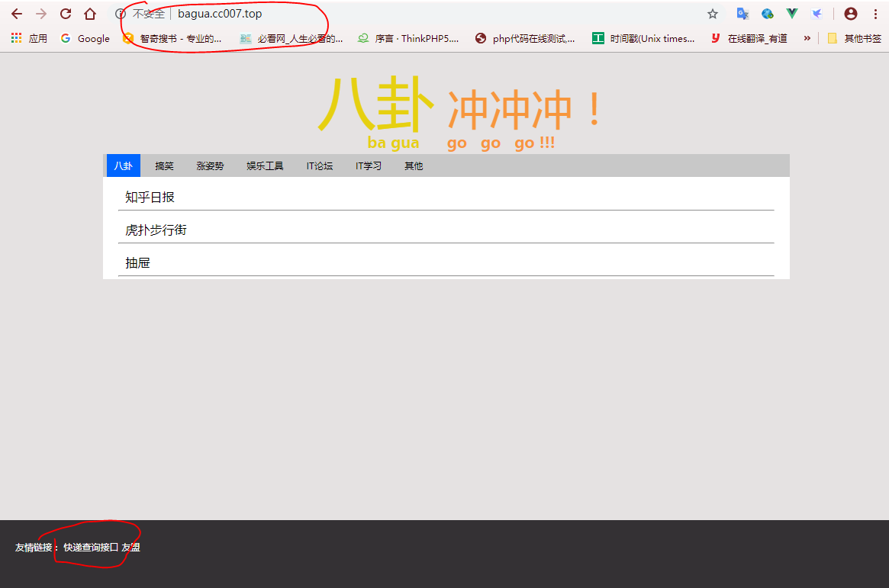Open the Google Translate extension icon
The height and width of the screenshot is (588, 889).
click(742, 14)
